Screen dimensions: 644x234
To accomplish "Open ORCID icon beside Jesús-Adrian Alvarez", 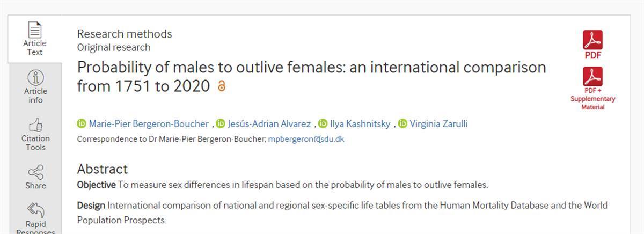I will pos(221,124).
